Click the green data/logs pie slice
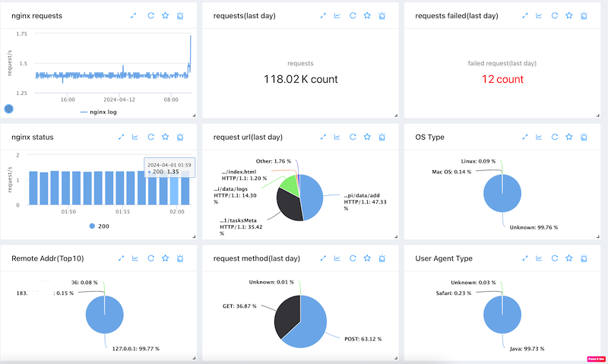Screen dimensions: 608x364 (289, 183)
